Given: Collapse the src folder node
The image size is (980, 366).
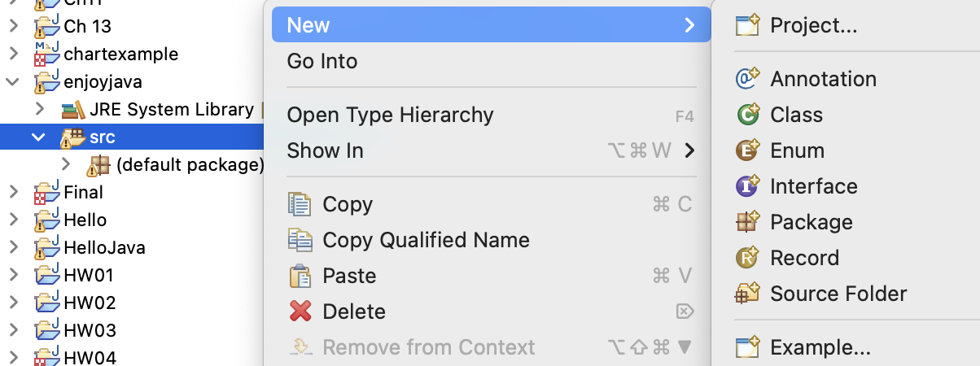Looking at the screenshot, I should (38, 137).
